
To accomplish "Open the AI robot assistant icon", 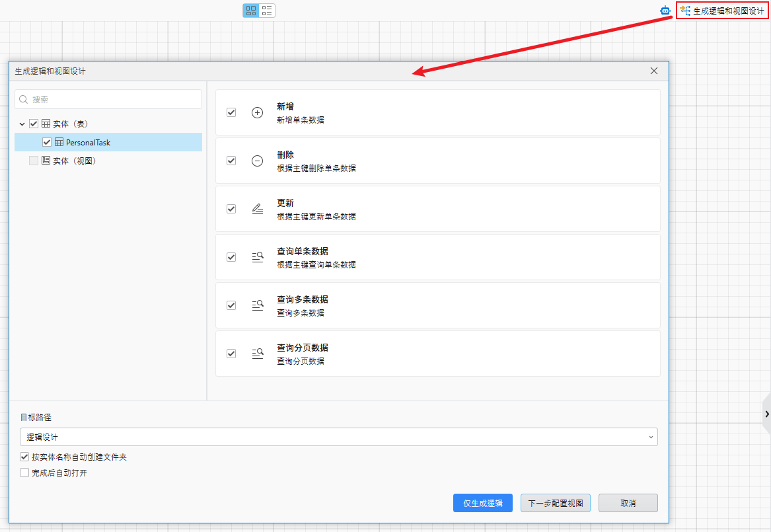I will tap(664, 11).
